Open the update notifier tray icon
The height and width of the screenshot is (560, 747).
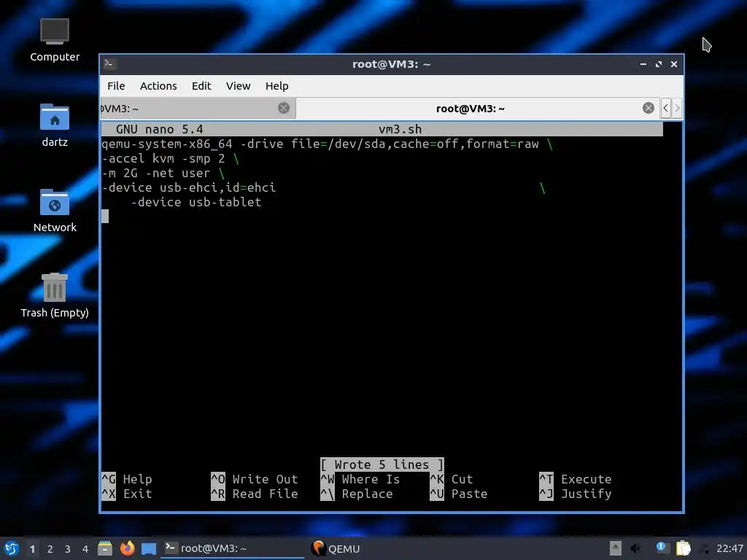coord(661,548)
